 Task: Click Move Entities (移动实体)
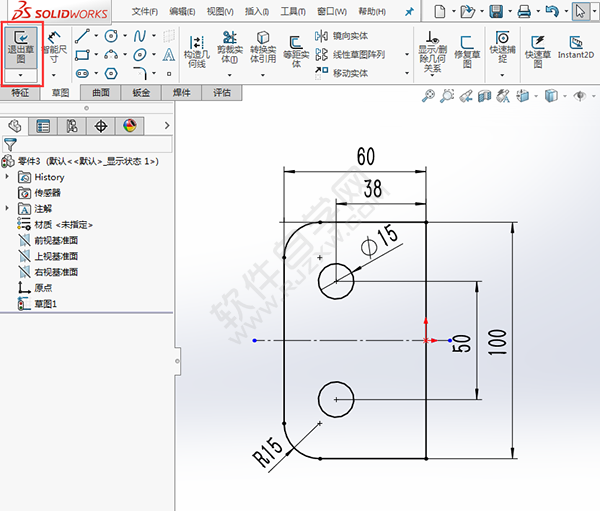pyautogui.click(x=341, y=73)
